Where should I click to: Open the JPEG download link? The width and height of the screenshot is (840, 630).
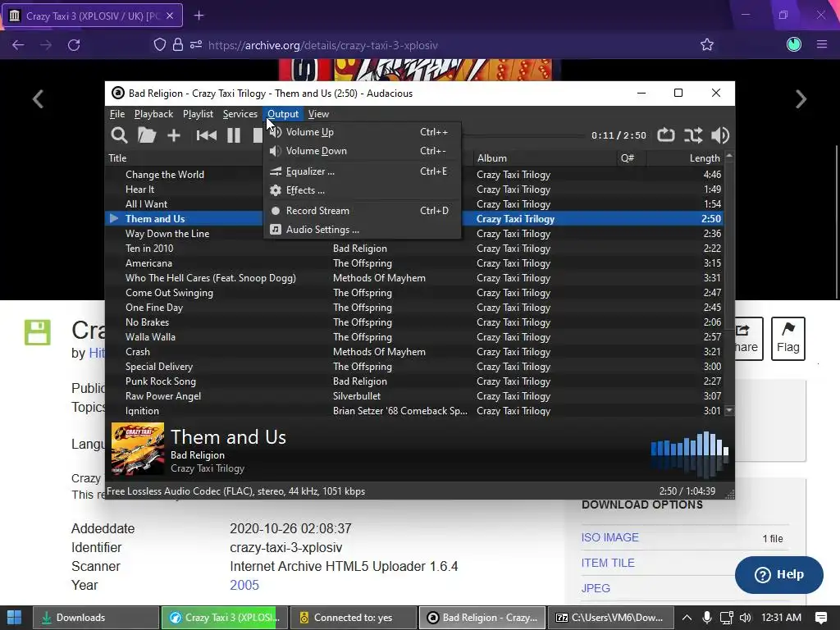pos(596,588)
